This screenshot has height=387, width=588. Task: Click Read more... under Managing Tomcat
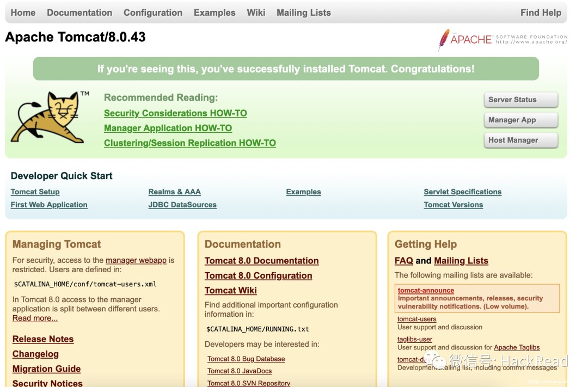(x=35, y=318)
